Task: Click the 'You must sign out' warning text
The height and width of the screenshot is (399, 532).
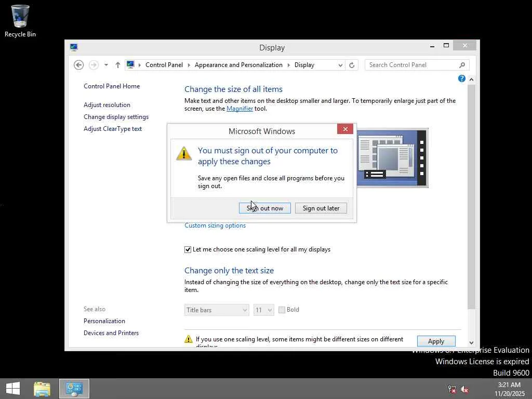Action: click(268, 156)
